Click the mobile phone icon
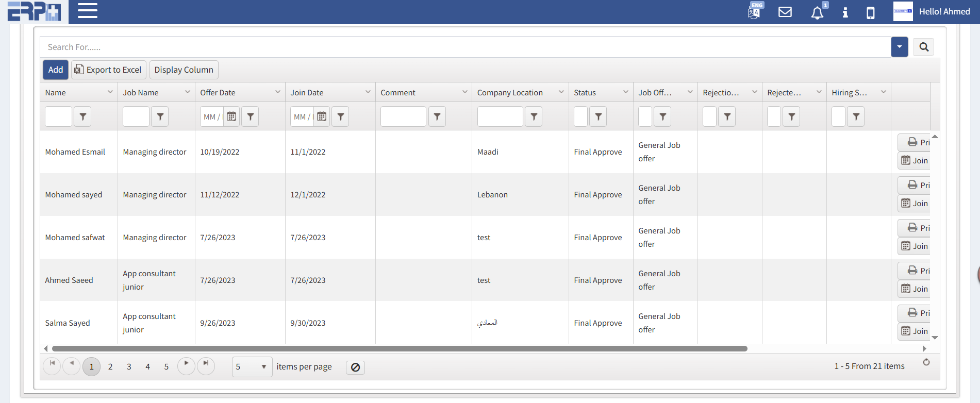The image size is (980, 403). [x=870, y=12]
